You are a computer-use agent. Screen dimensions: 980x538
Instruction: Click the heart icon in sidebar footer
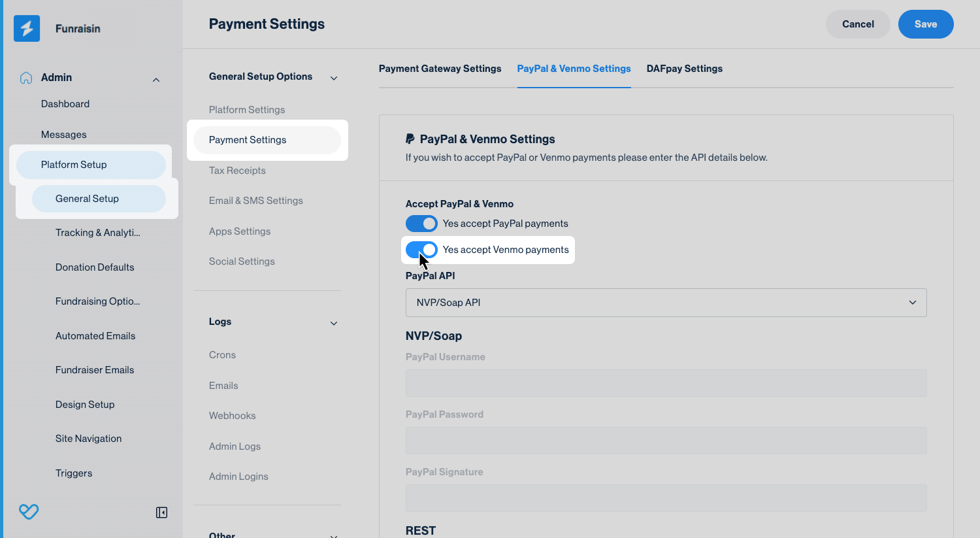click(29, 512)
